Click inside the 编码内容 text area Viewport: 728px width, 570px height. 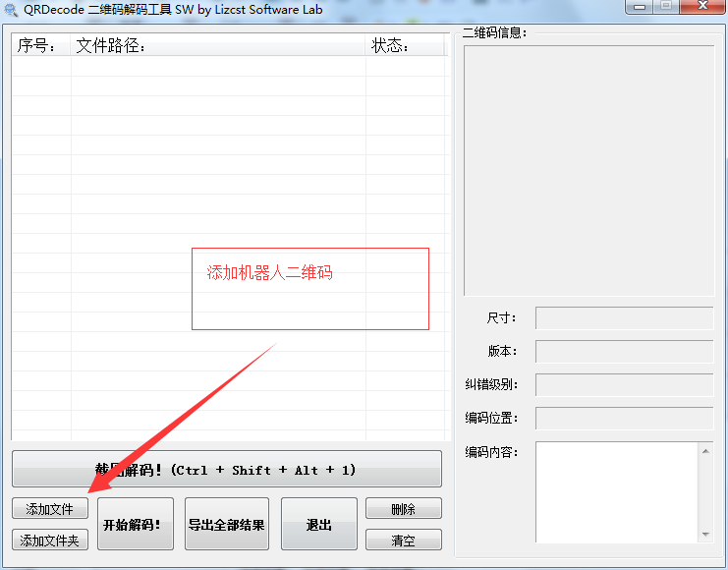[x=616, y=491]
